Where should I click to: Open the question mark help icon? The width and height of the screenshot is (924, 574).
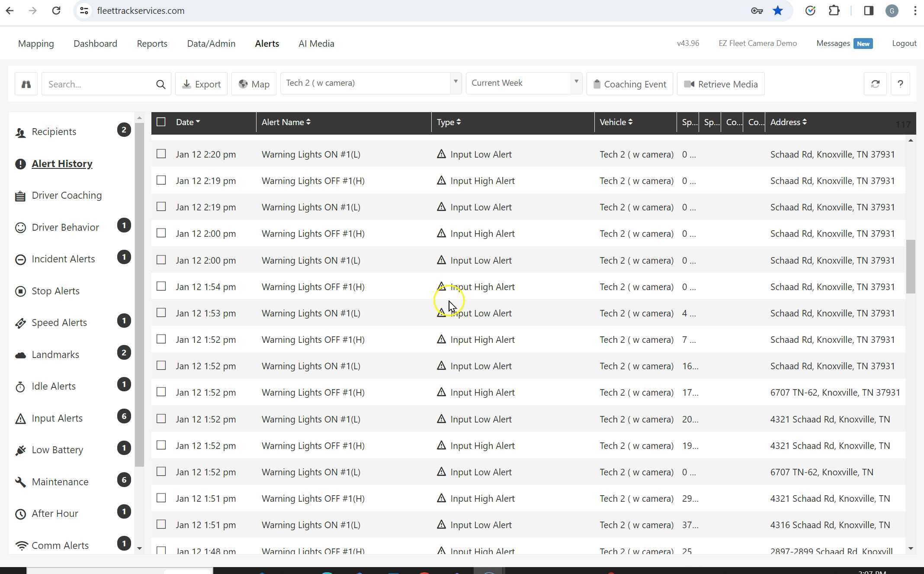point(900,84)
